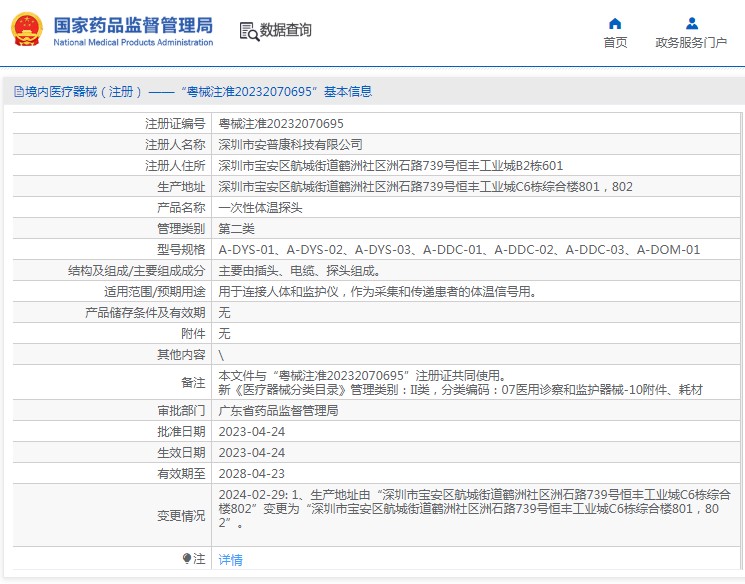
Task: Click 生效日期 label
Action: click(181, 452)
